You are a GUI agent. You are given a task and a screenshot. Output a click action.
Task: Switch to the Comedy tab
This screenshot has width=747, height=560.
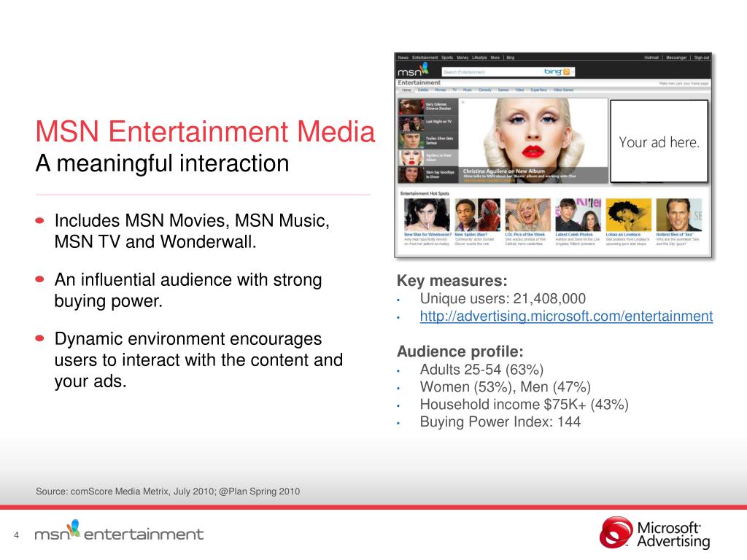tap(485, 90)
